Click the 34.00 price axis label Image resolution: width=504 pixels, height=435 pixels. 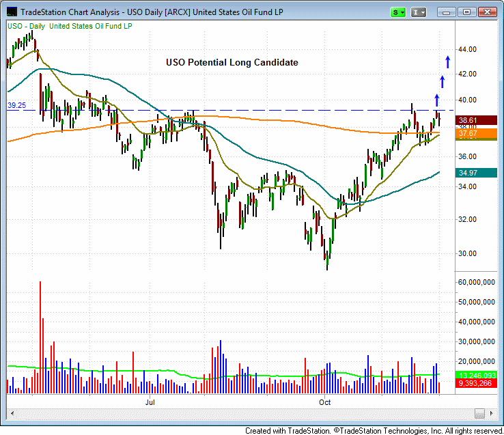pos(468,186)
